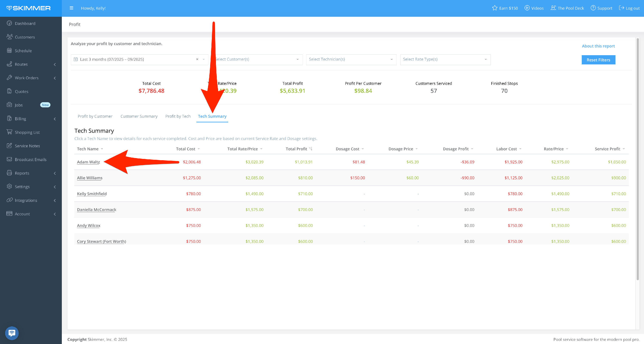Click the Reset Filters button
Image resolution: width=644 pixels, height=344 pixels.
point(598,60)
